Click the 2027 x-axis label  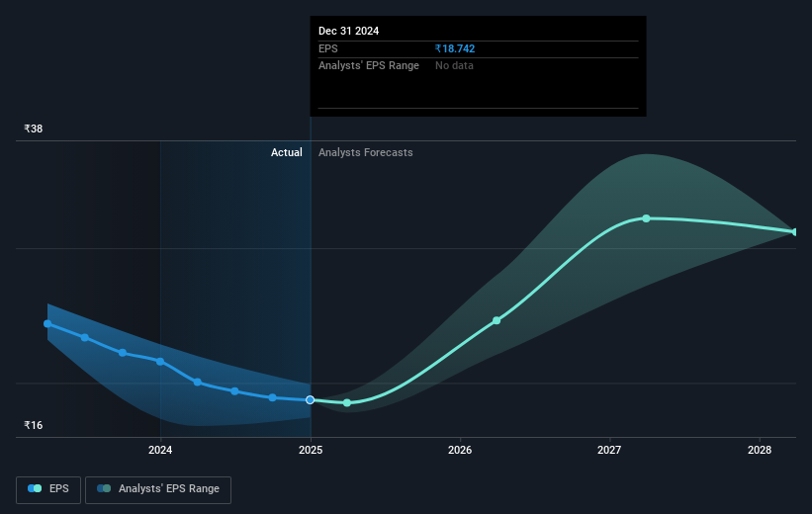click(x=609, y=451)
